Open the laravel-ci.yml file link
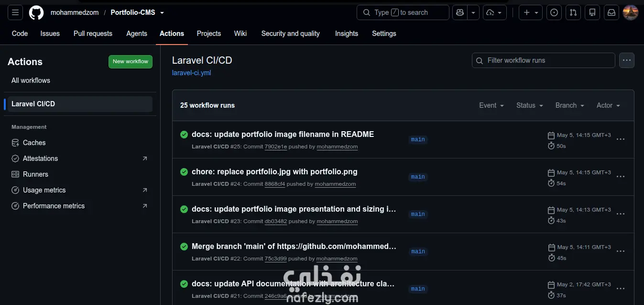644x305 pixels. tap(191, 73)
